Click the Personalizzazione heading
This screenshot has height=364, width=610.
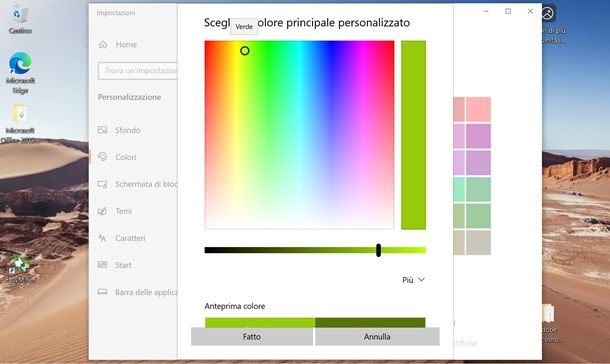[129, 97]
